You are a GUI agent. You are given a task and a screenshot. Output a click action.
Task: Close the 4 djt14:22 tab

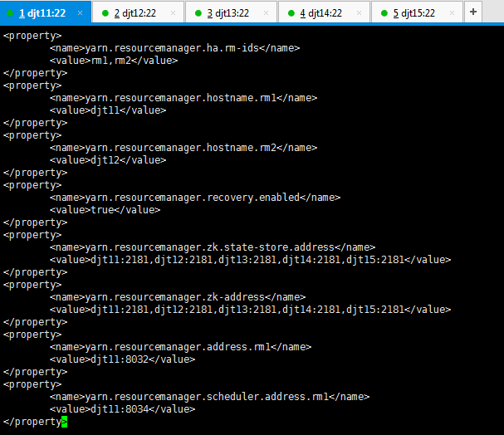pos(359,12)
